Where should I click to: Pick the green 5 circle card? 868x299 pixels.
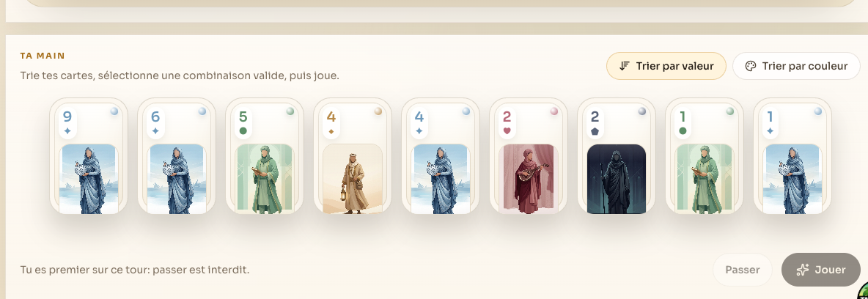(x=265, y=156)
